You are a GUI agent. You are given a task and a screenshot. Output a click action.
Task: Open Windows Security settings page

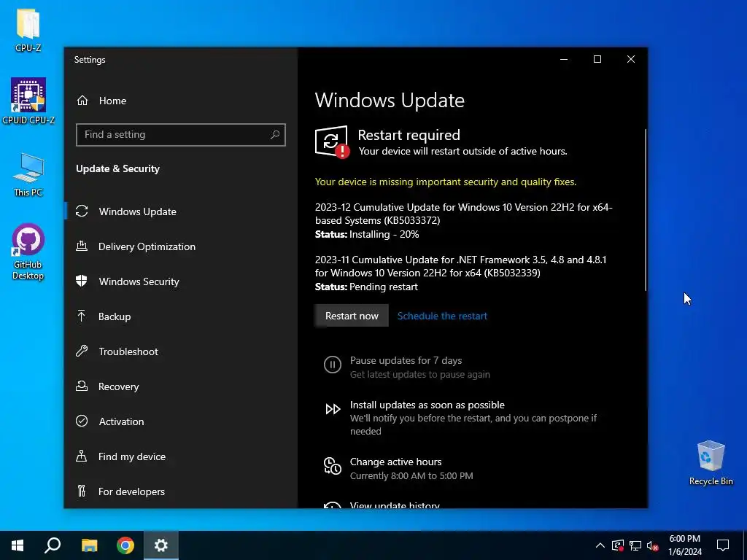pos(181,281)
